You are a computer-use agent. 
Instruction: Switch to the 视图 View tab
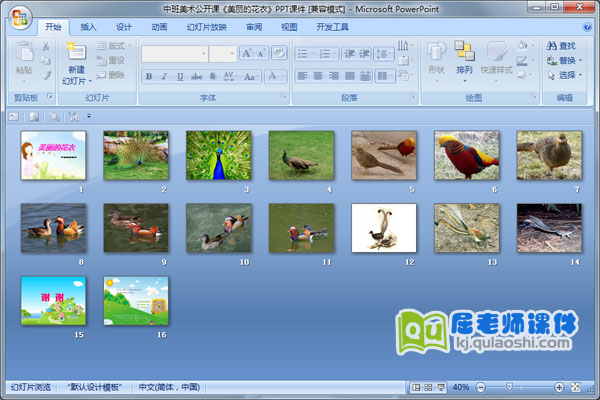[x=289, y=27]
